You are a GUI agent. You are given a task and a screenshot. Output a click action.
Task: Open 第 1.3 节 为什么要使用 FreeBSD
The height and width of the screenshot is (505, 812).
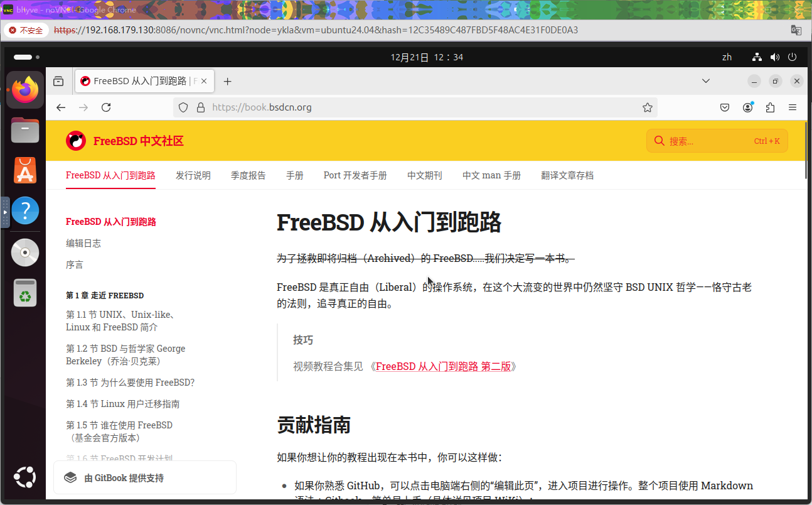click(131, 383)
